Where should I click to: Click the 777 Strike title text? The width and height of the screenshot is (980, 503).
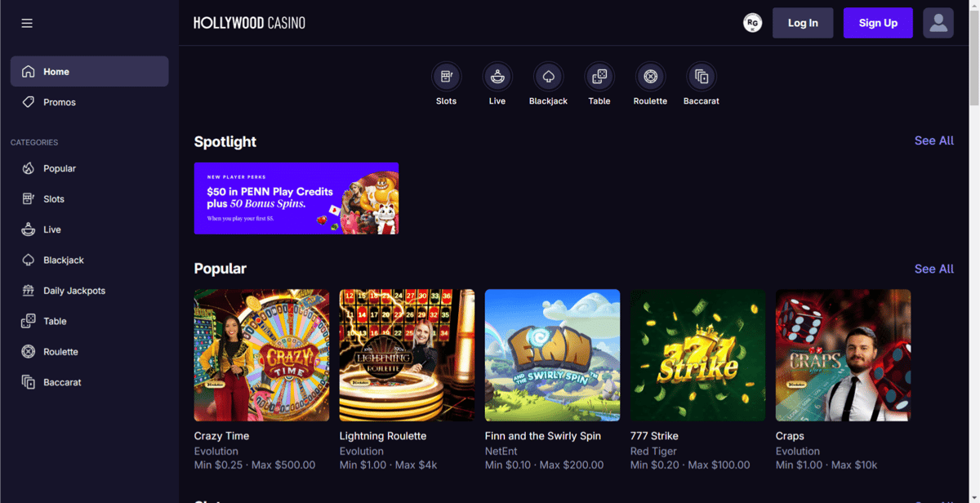[x=654, y=436]
